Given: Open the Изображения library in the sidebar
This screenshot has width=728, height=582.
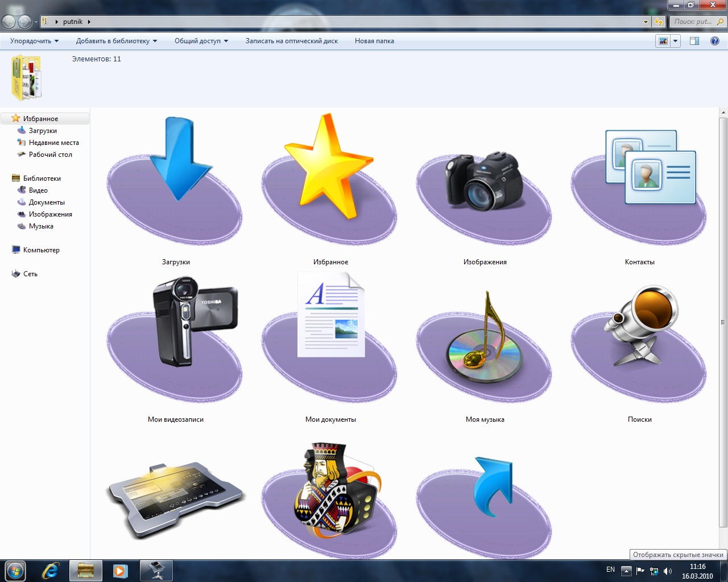Looking at the screenshot, I should pyautogui.click(x=50, y=214).
